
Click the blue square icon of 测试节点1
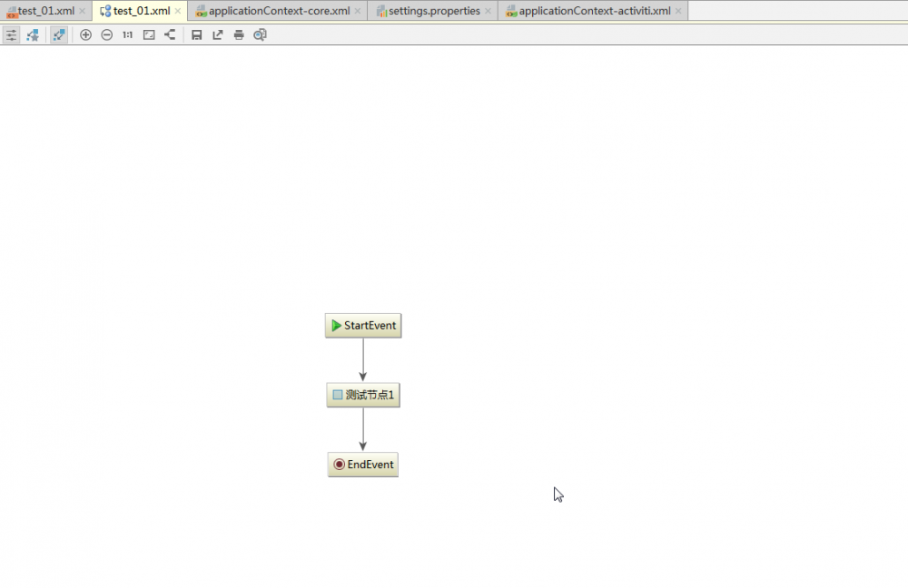338,396
